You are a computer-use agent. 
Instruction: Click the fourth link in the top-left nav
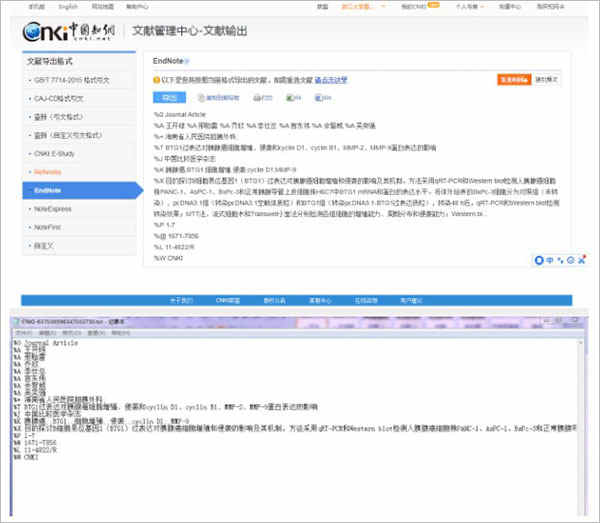(137, 7)
